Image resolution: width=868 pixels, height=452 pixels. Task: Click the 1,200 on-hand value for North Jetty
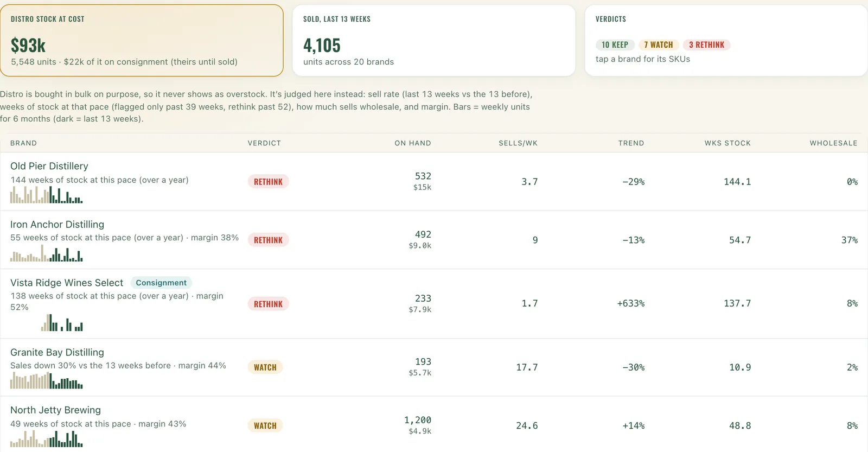(x=418, y=420)
